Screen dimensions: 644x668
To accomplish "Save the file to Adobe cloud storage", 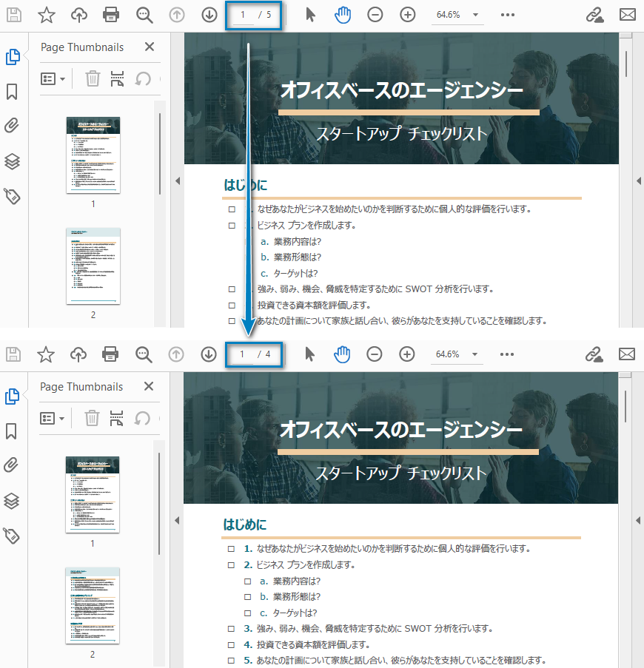I will pyautogui.click(x=78, y=14).
